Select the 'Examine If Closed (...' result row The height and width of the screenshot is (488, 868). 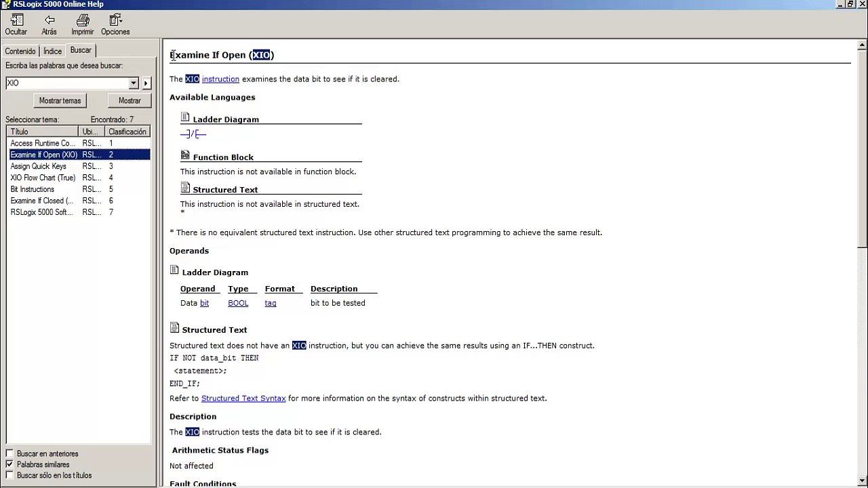79,201
